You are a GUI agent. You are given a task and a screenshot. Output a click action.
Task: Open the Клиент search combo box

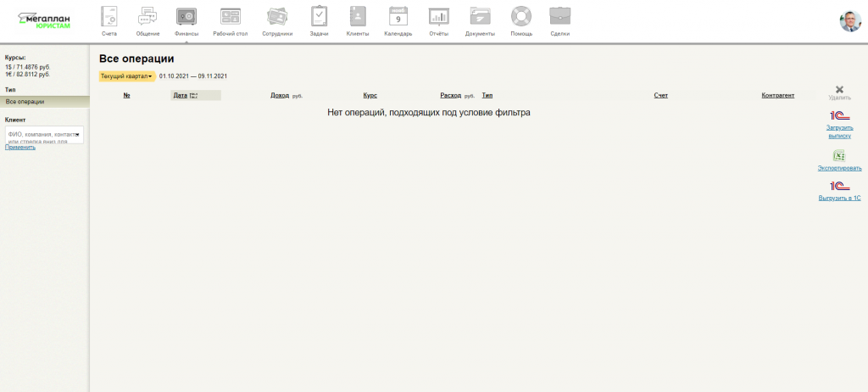(x=44, y=134)
